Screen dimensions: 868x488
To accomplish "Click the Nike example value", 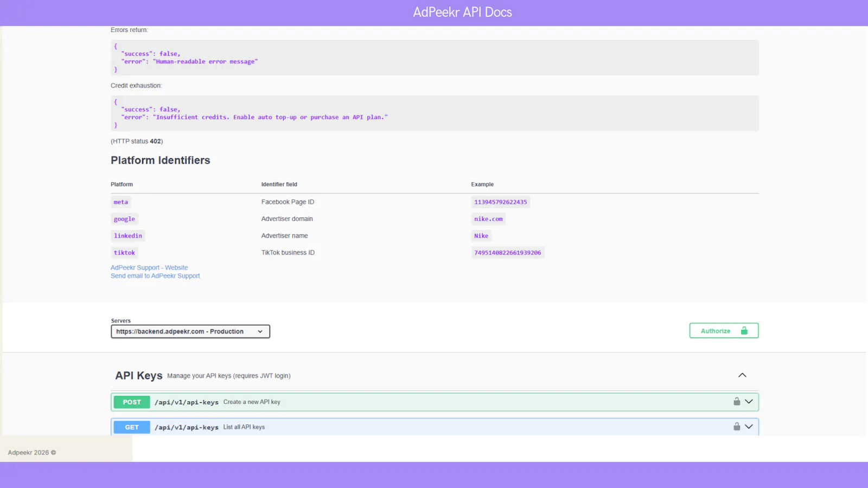I will (481, 236).
